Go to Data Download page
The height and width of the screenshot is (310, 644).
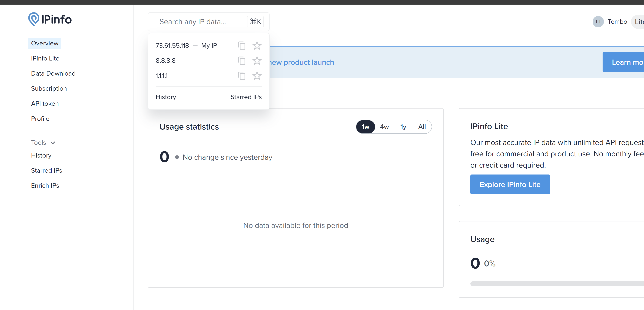tap(53, 73)
